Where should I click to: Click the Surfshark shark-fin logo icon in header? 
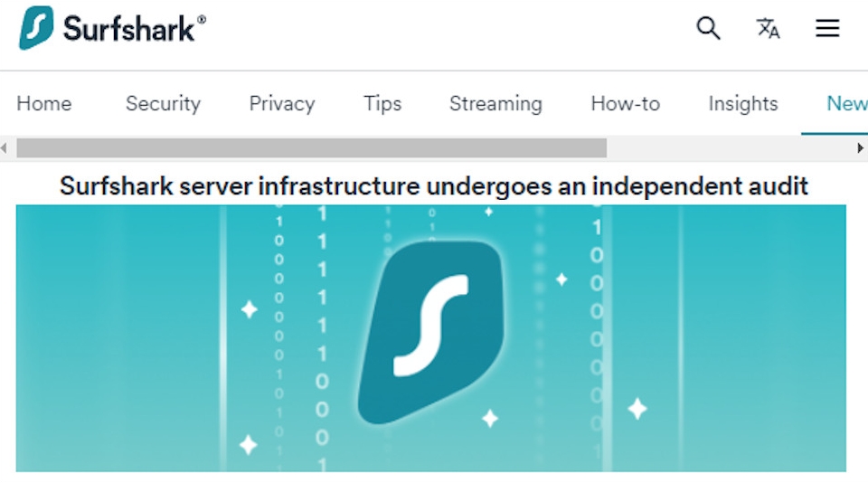click(36, 28)
